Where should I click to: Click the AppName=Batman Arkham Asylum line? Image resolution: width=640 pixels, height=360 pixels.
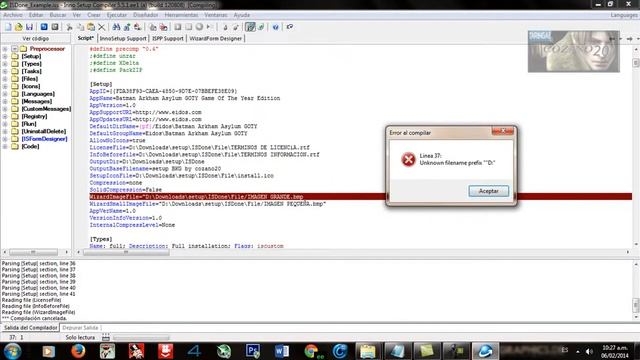click(184, 98)
